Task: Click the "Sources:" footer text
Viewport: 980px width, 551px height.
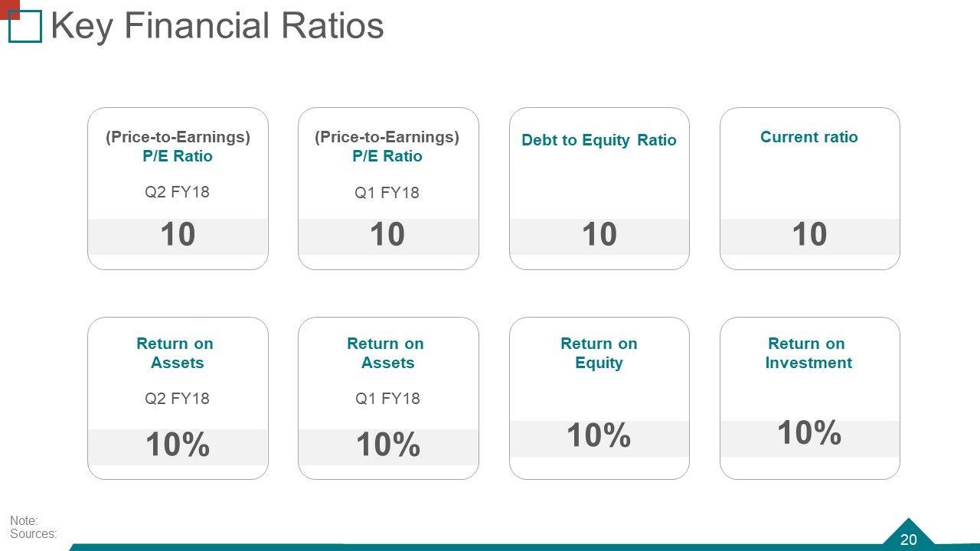Action: pyautogui.click(x=33, y=534)
